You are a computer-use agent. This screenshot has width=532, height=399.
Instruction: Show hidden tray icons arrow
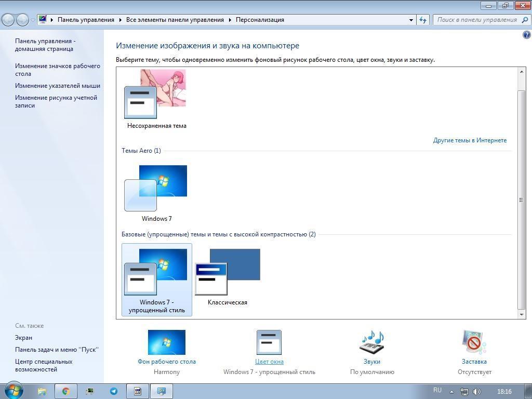pos(451,392)
